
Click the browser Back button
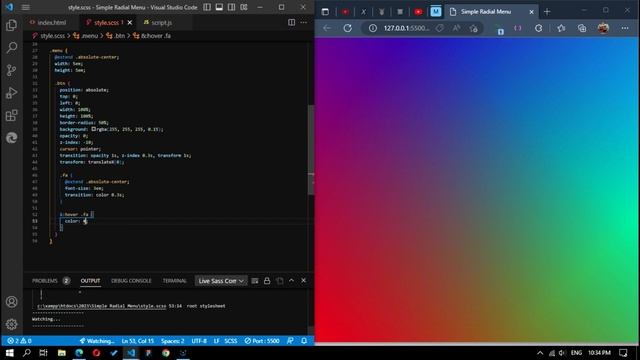[327, 28]
